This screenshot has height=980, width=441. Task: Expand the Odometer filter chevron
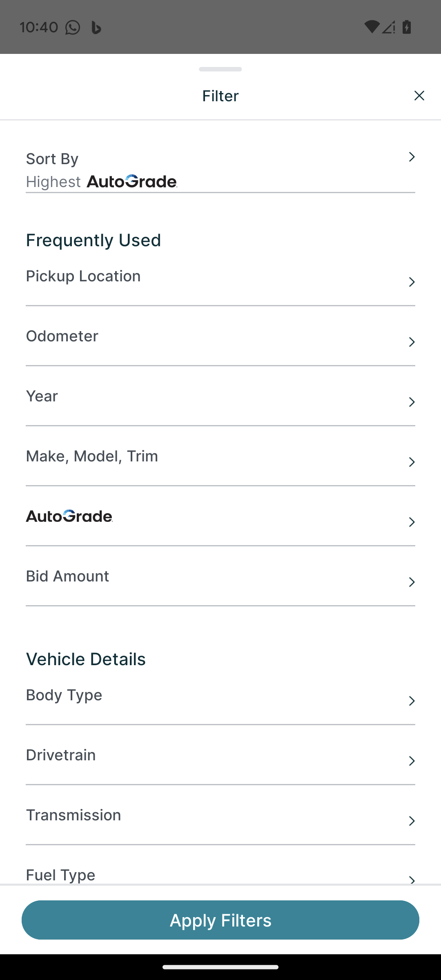click(412, 342)
